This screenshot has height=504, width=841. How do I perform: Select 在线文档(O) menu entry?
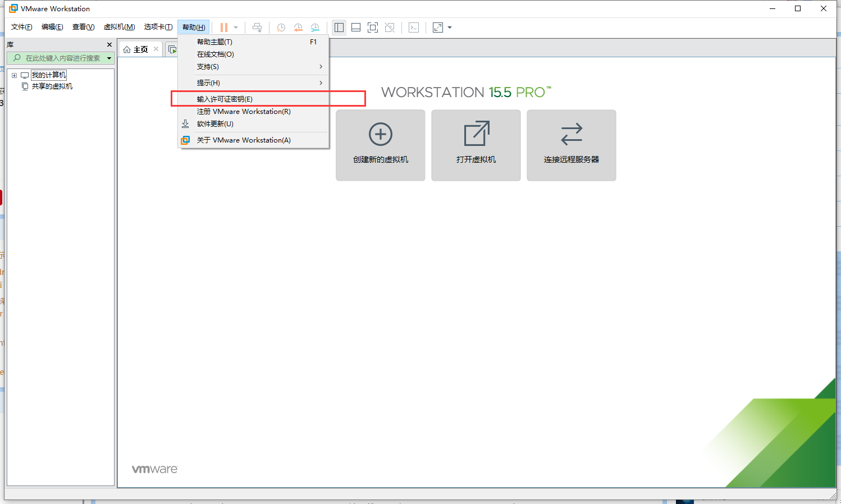[x=253, y=54]
